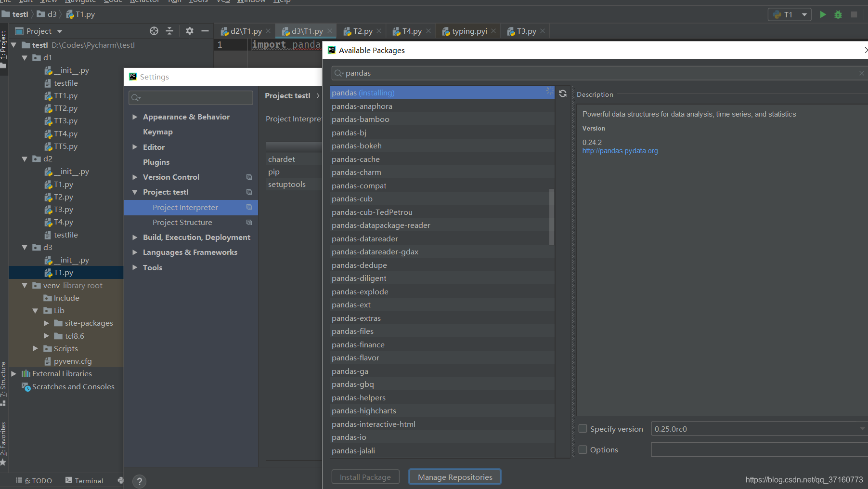Select Plugins in Settings list
The image size is (868, 489).
point(156,162)
